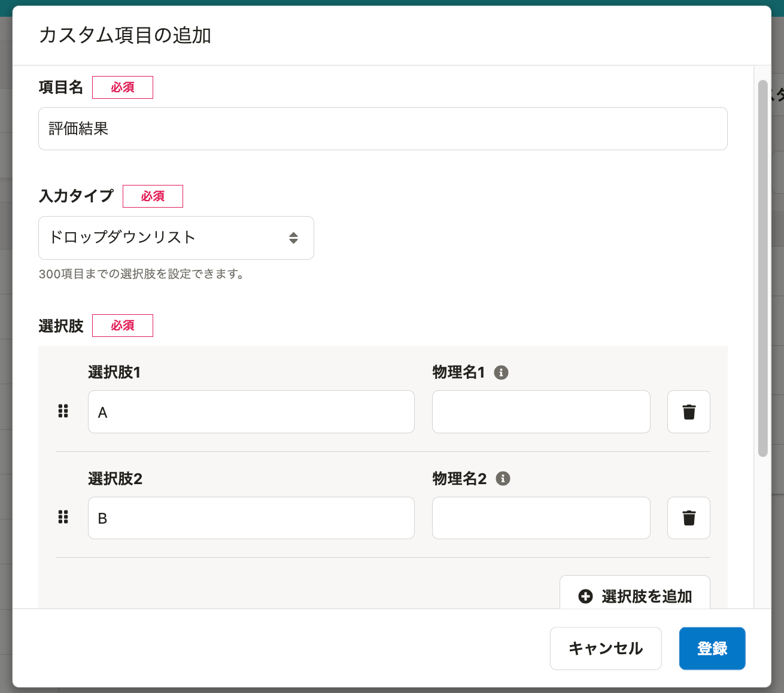Viewport: 784px width, 693px height.
Task: Delete 選択肢1 with its trash icon
Action: point(689,412)
